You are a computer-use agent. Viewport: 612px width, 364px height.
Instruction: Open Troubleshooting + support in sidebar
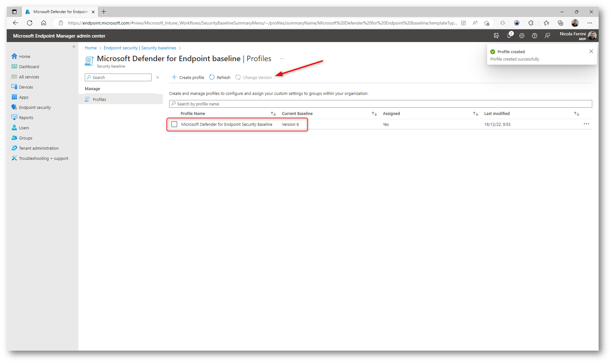(x=43, y=158)
